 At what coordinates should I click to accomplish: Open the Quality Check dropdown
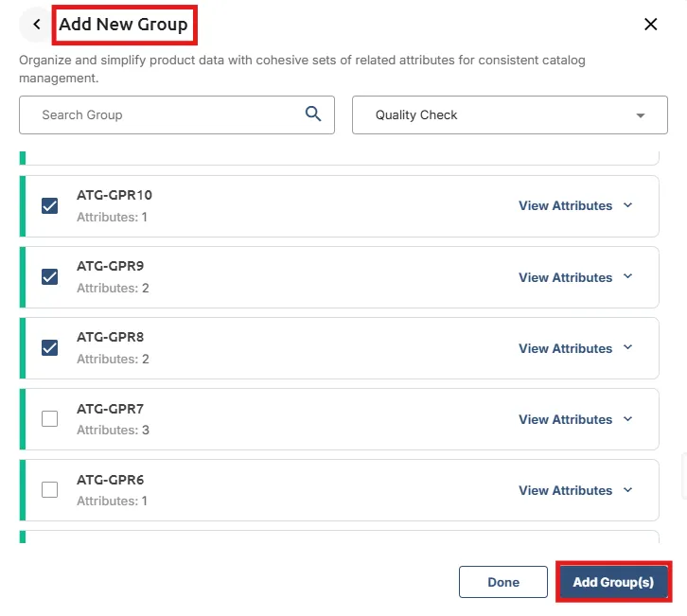[509, 114]
